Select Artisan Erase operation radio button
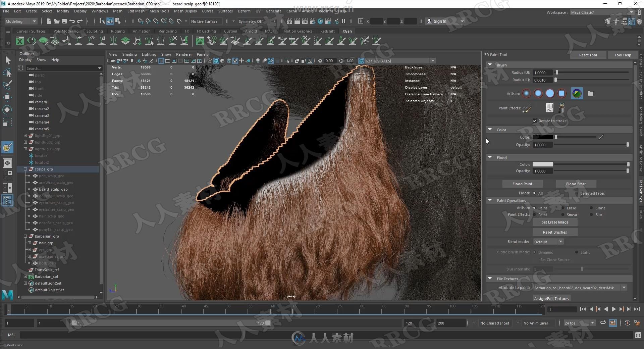 coord(563,208)
